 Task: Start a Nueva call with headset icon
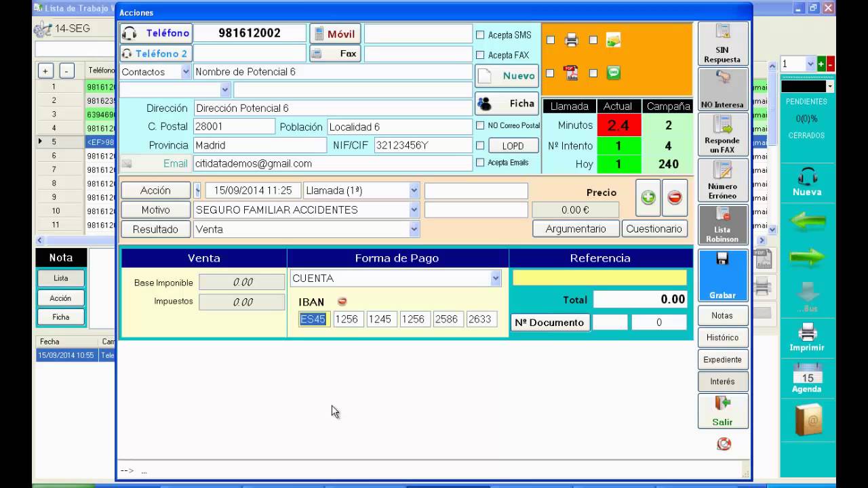[x=807, y=178]
